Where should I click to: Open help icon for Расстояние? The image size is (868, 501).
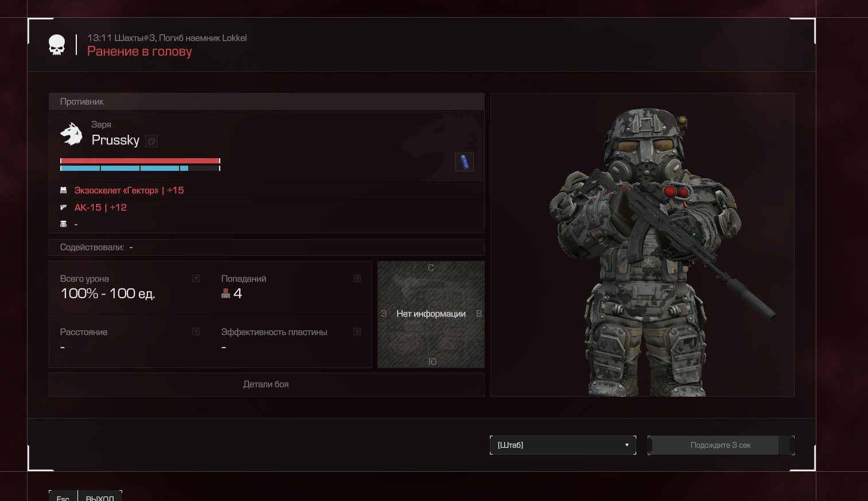click(x=196, y=332)
